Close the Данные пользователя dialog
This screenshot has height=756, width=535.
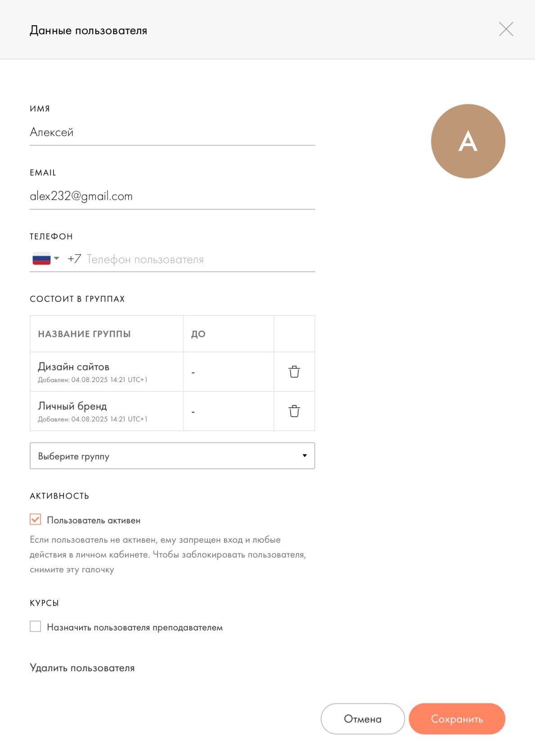[x=506, y=30]
